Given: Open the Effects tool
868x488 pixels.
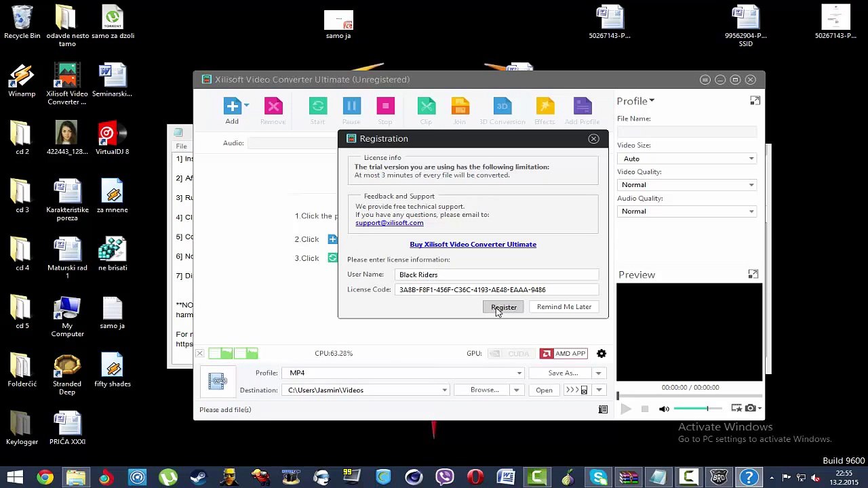Looking at the screenshot, I should coord(545,106).
